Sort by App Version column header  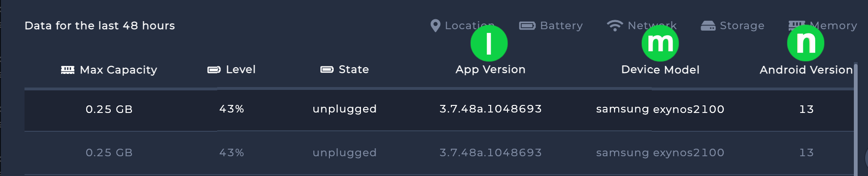point(491,70)
